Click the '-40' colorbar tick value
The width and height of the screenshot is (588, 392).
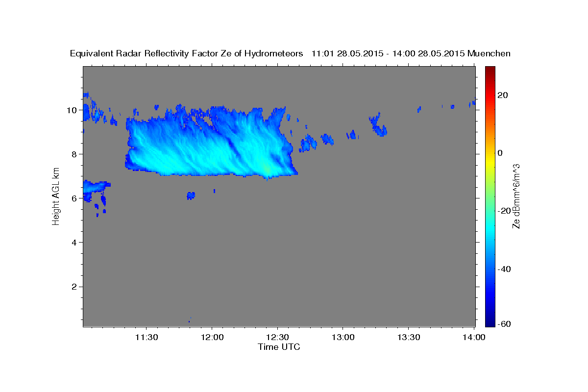coord(504,269)
